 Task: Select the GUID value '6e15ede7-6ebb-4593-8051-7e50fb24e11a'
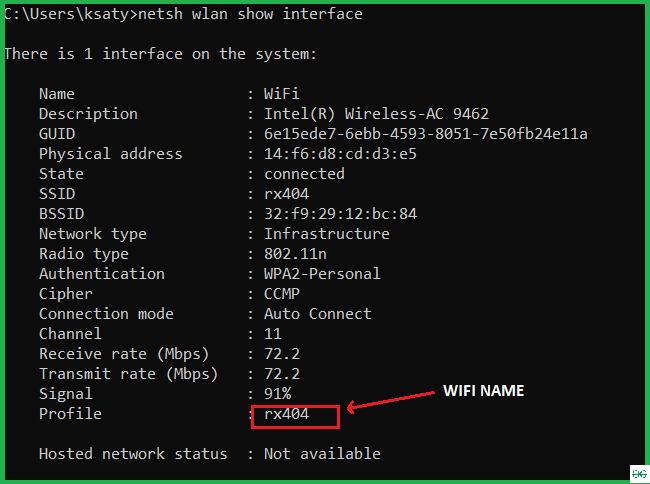pyautogui.click(x=426, y=134)
